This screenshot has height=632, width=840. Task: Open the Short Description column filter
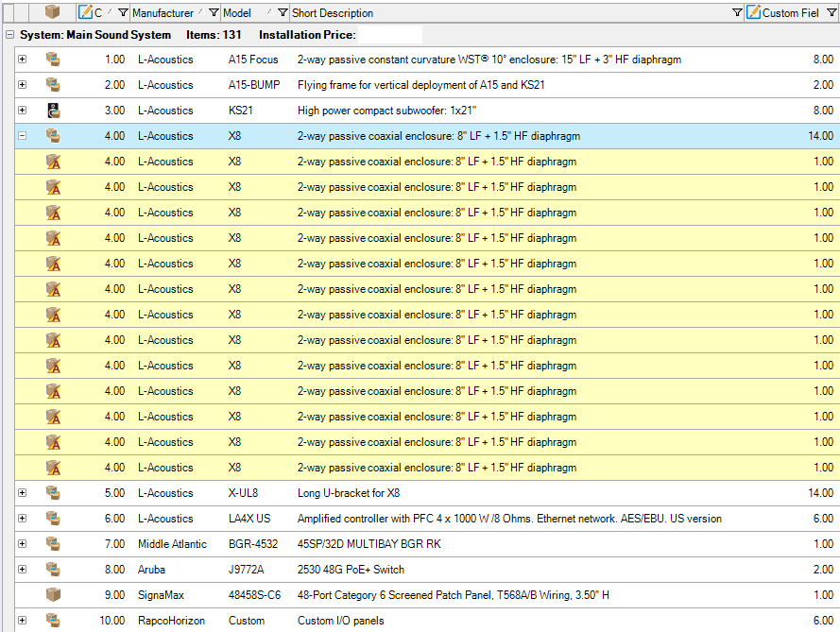(737, 13)
